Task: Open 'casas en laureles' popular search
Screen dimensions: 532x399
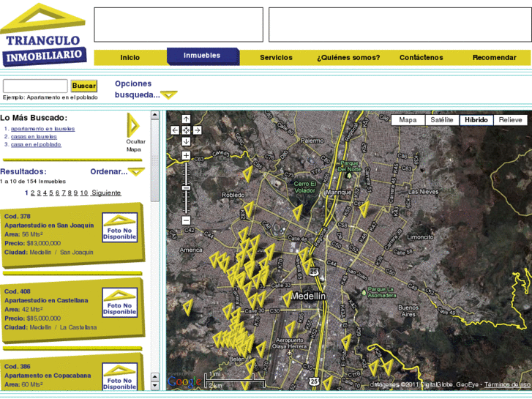Action: point(34,136)
